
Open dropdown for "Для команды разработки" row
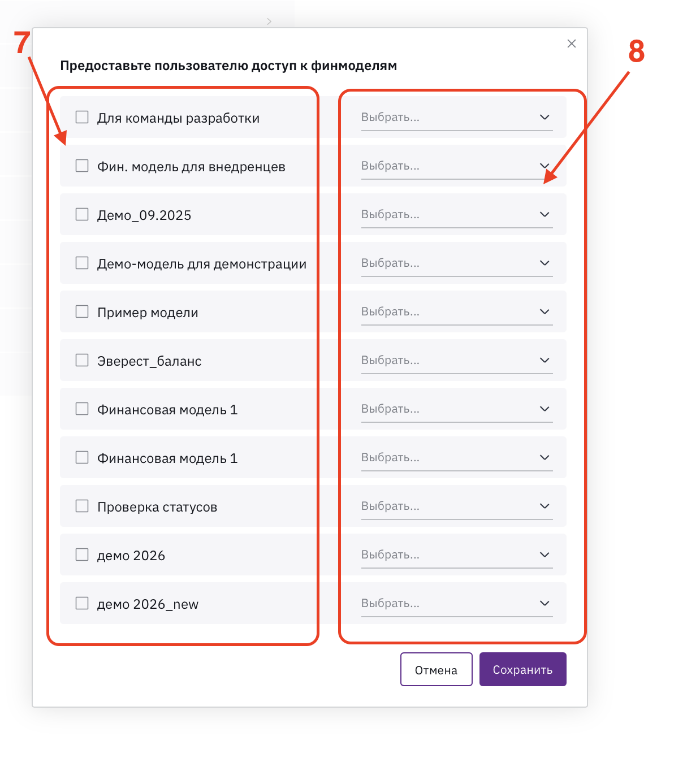(457, 118)
